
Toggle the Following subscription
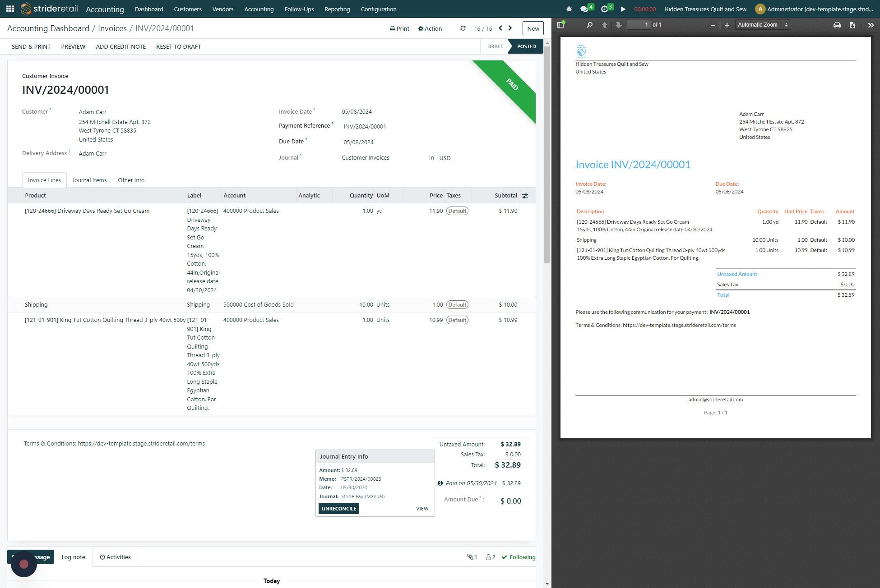[x=519, y=557]
